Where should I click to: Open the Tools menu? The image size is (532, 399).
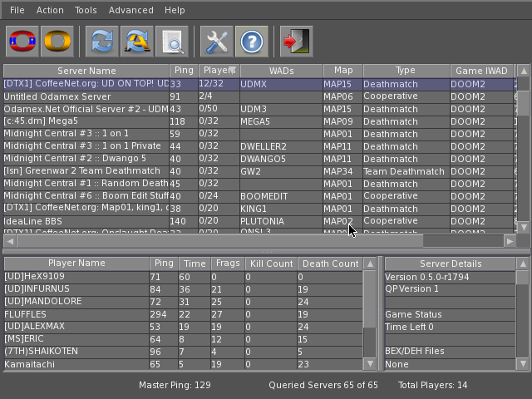pyautogui.click(x=86, y=10)
